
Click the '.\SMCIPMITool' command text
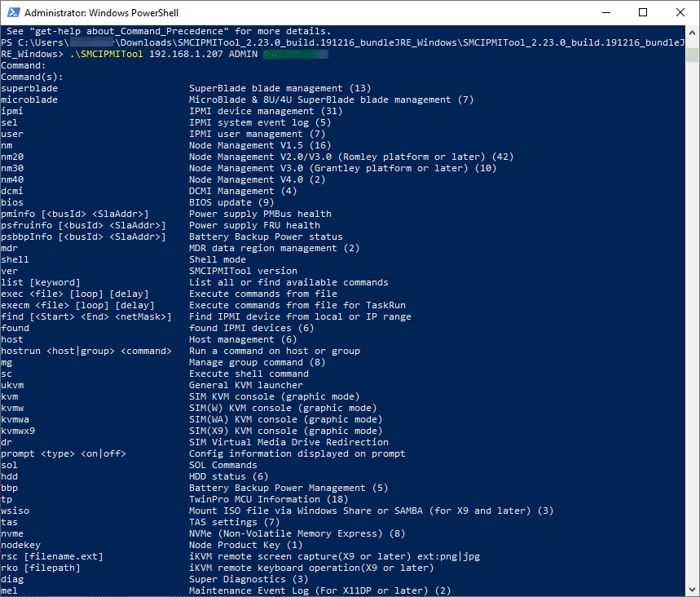tap(106, 54)
